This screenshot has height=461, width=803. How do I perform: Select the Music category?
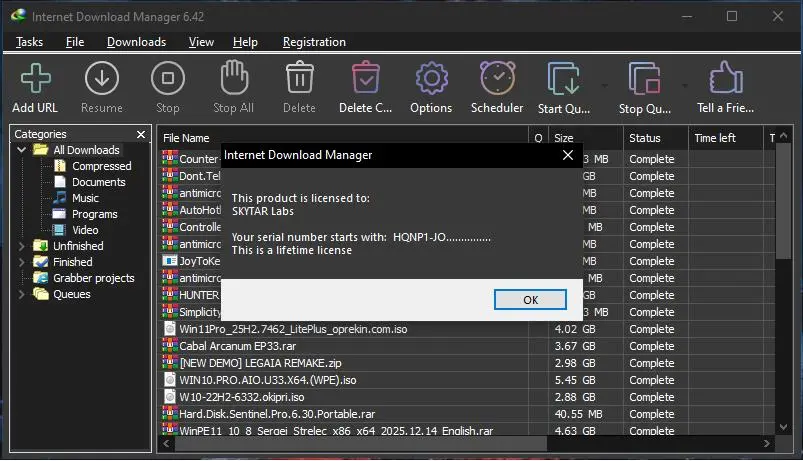pyautogui.click(x=85, y=198)
